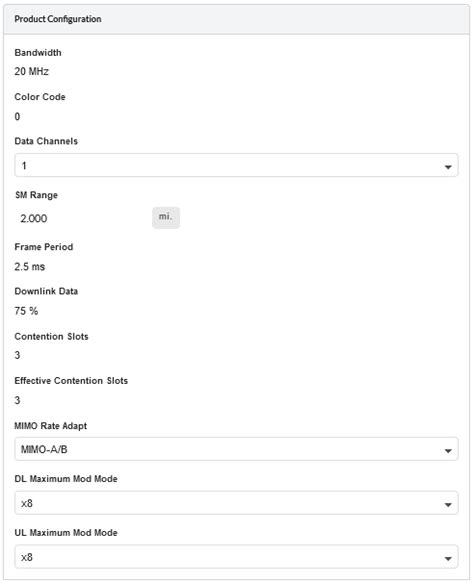Image resolution: width=474 pixels, height=583 pixels.
Task: Click the Data Channels dropdown arrow
Action: tap(448, 167)
